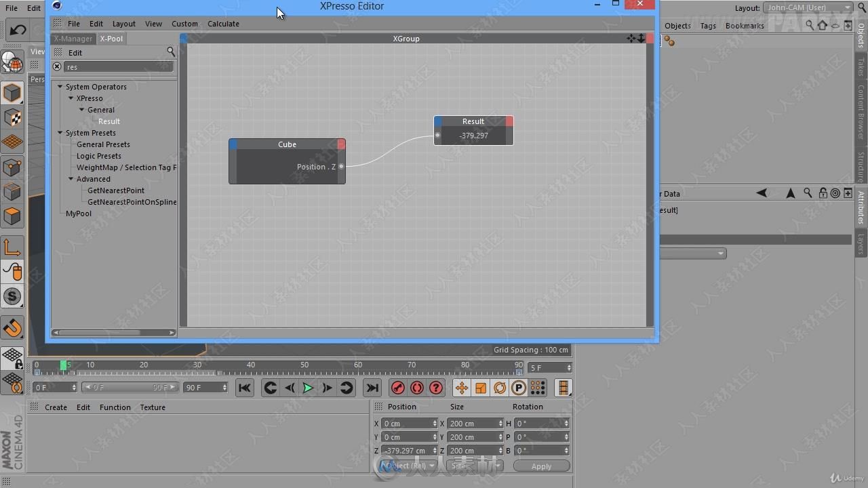Click the Record Active Objects button
Image resolution: width=868 pixels, height=488 pixels.
(x=398, y=388)
